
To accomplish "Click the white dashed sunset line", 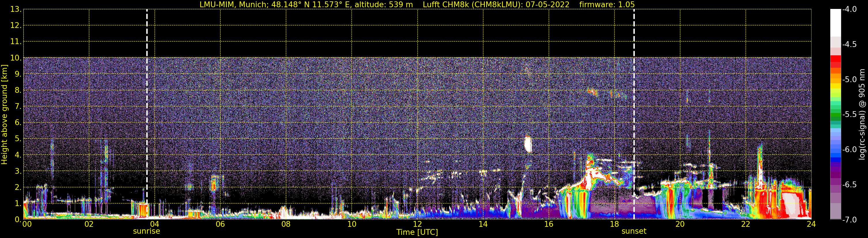I will pos(634,115).
